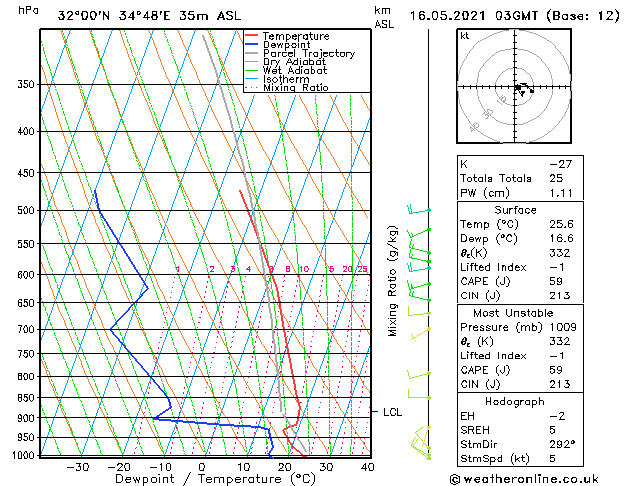Click the yellow wind barb at 700 hPa
Screen dimensions: 629x486
420,334
